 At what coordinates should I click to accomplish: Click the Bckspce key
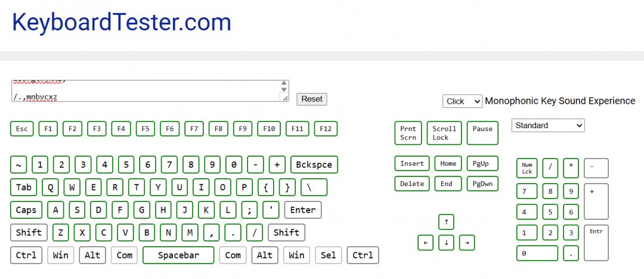click(x=314, y=165)
